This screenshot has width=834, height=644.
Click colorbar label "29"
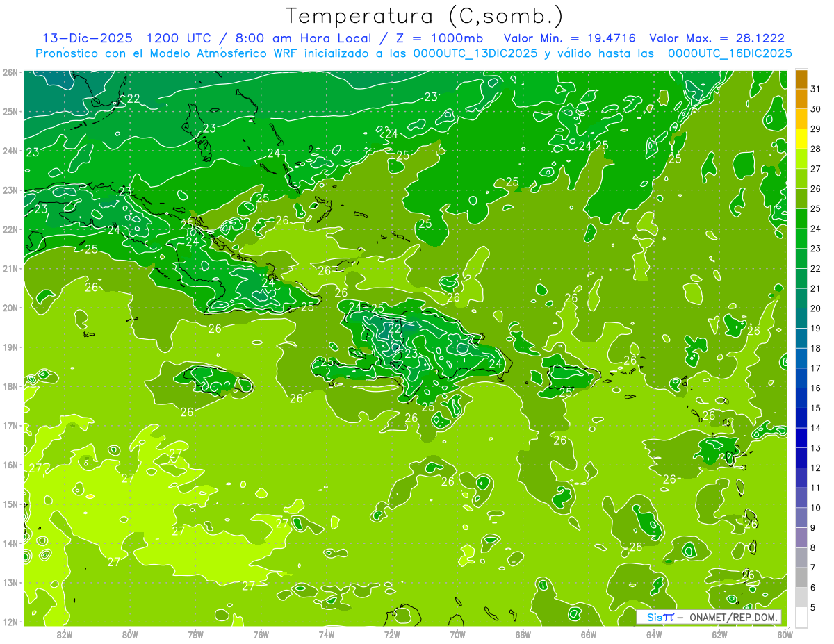815,129
